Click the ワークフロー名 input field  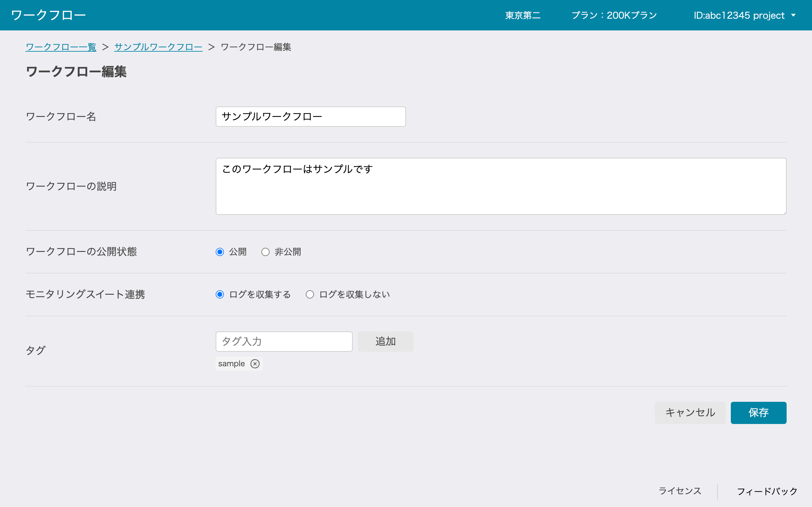[x=311, y=116]
